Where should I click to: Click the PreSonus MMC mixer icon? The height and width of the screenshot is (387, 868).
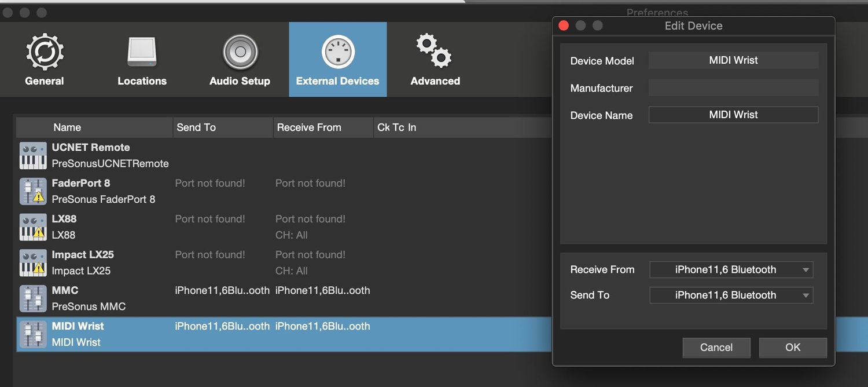click(x=33, y=298)
